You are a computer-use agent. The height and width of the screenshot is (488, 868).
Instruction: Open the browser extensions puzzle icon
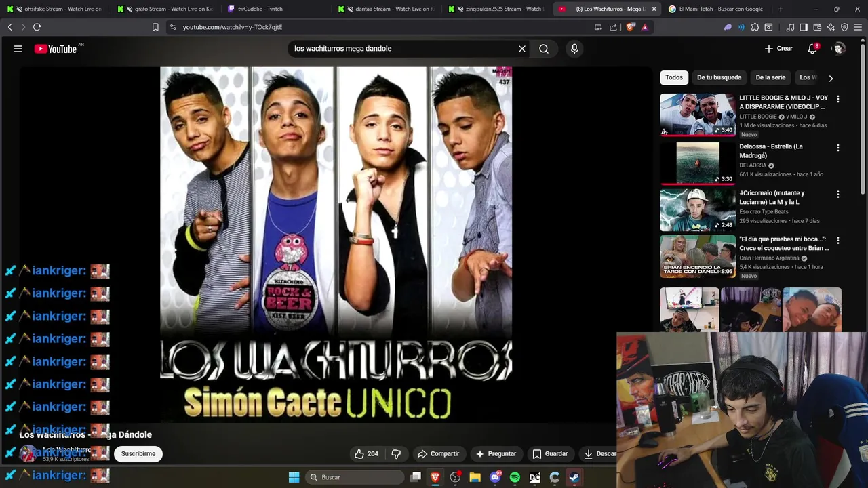755,27
